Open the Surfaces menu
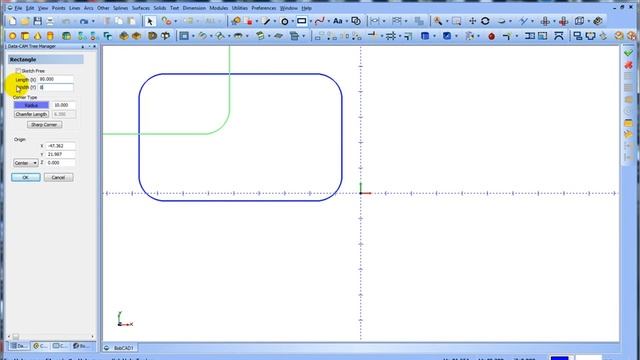 click(140, 8)
